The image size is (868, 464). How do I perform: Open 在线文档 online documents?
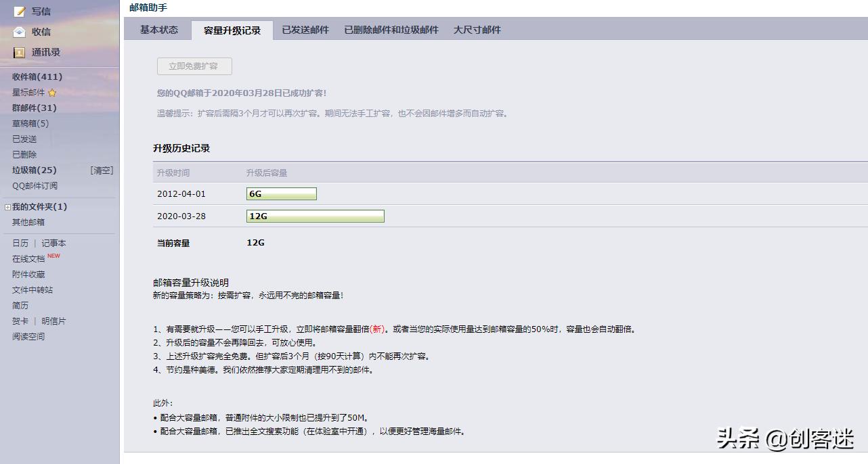point(30,258)
